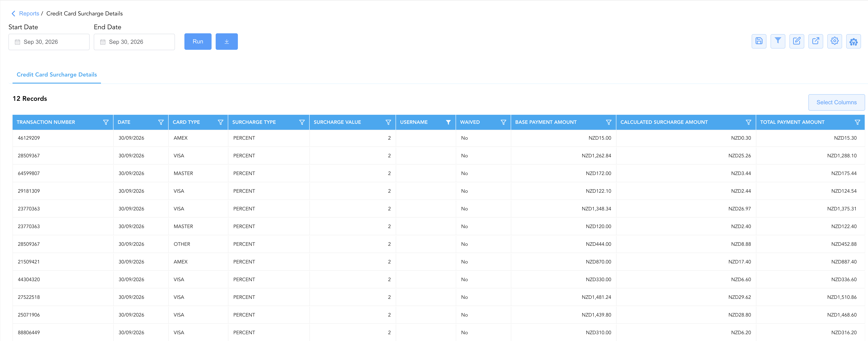
Task: Open the Start Date picker field
Action: (49, 42)
